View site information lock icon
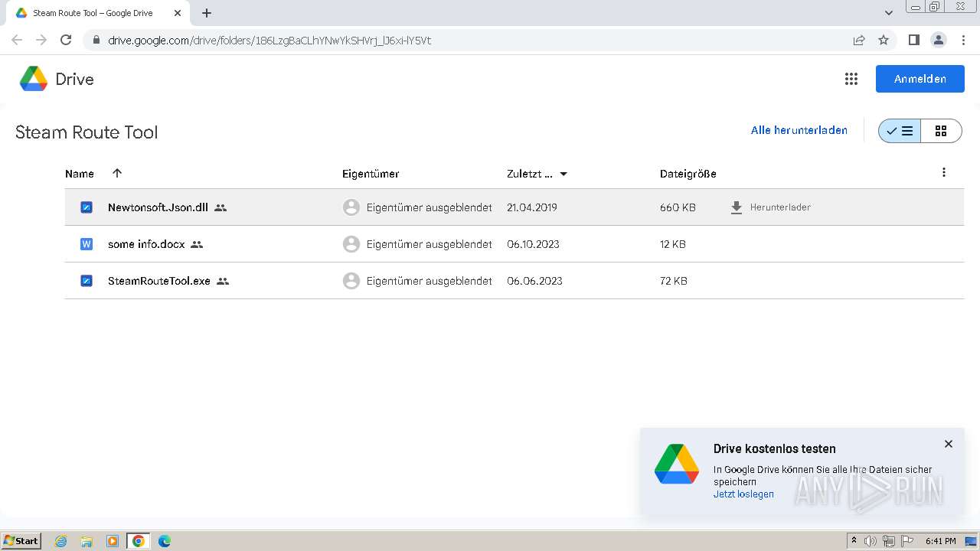The image size is (980, 551). (x=96, y=41)
